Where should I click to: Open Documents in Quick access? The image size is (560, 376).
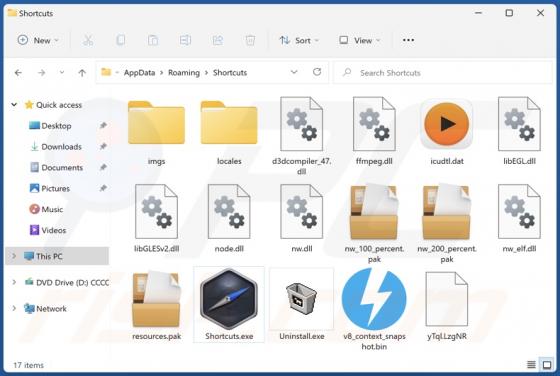[x=62, y=167]
